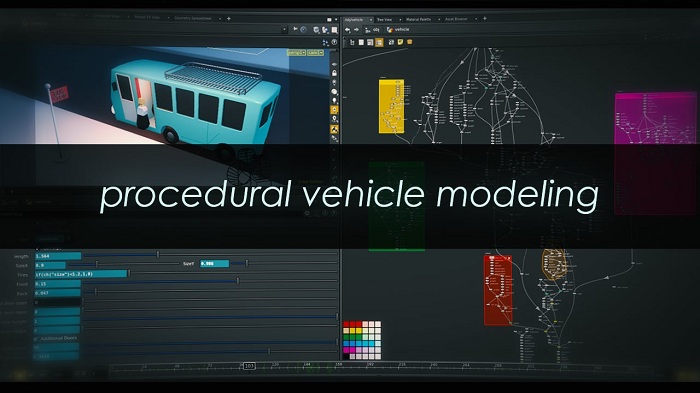The height and width of the screenshot is (393, 700).
Task: Click the yellow sticky note icon
Action: pyautogui.click(x=400, y=42)
